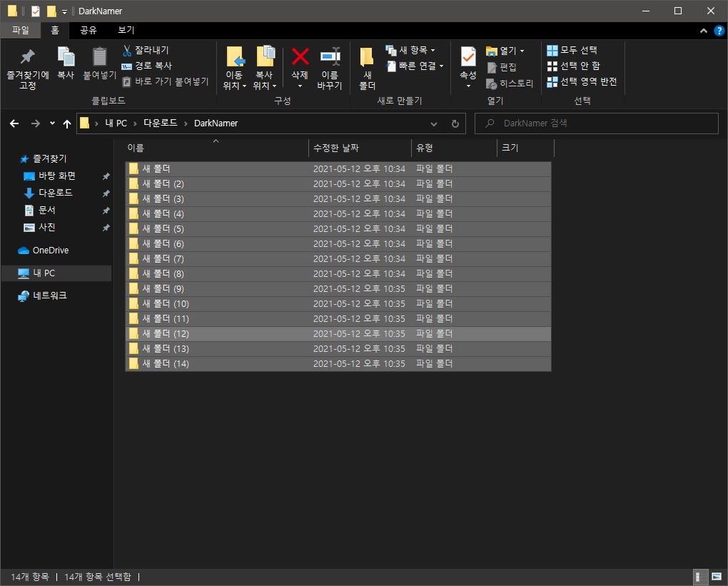Go up one folder level arrow
The width and height of the screenshot is (728, 586).
[x=67, y=123]
